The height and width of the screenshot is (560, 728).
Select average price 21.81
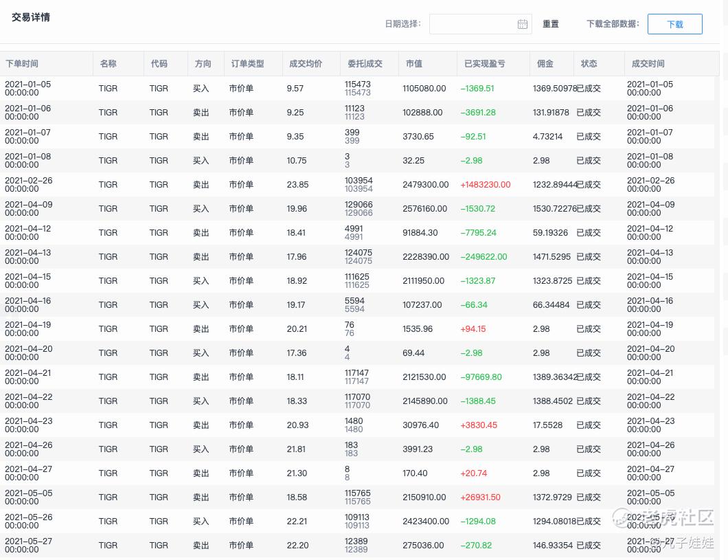pos(296,449)
